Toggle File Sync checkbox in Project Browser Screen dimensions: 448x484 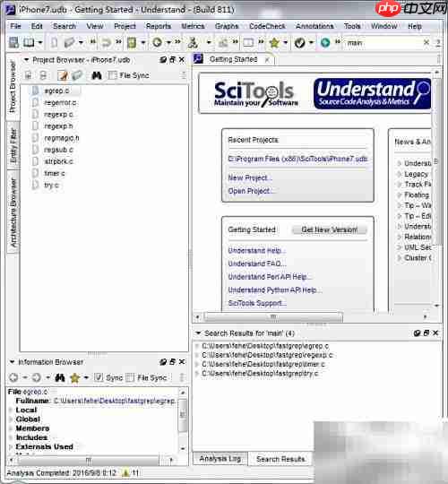[113, 75]
